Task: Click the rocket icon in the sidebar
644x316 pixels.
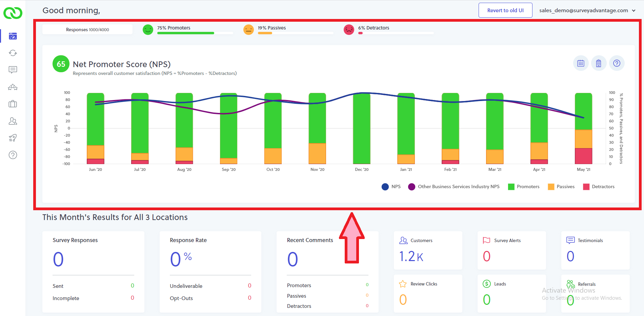Action: click(13, 138)
